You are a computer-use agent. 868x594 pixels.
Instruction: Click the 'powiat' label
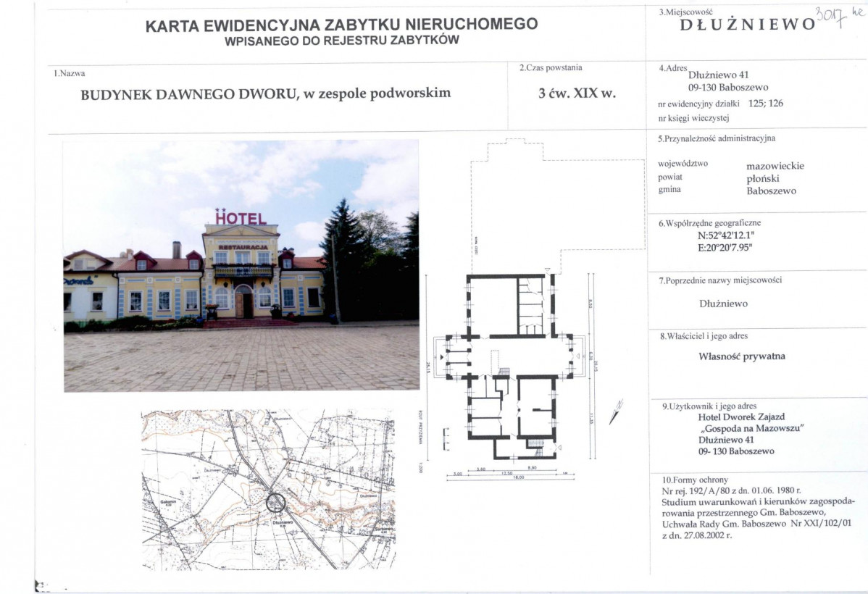tap(669, 177)
